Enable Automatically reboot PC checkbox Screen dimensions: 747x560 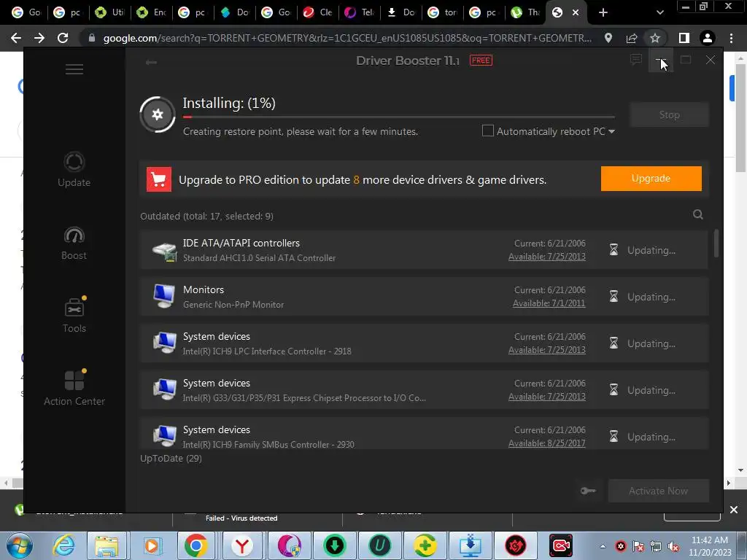tap(488, 131)
